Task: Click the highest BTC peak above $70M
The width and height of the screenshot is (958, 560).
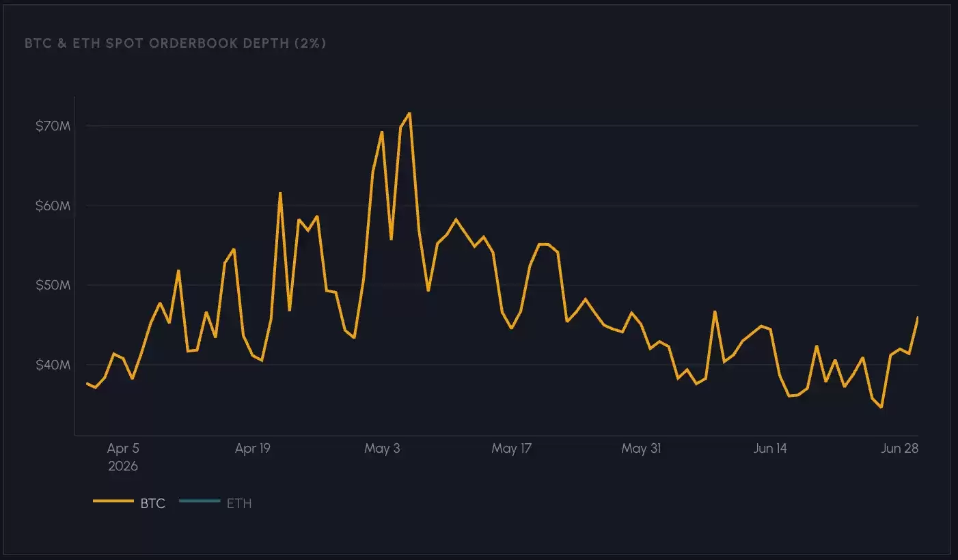Action: pyautogui.click(x=409, y=113)
